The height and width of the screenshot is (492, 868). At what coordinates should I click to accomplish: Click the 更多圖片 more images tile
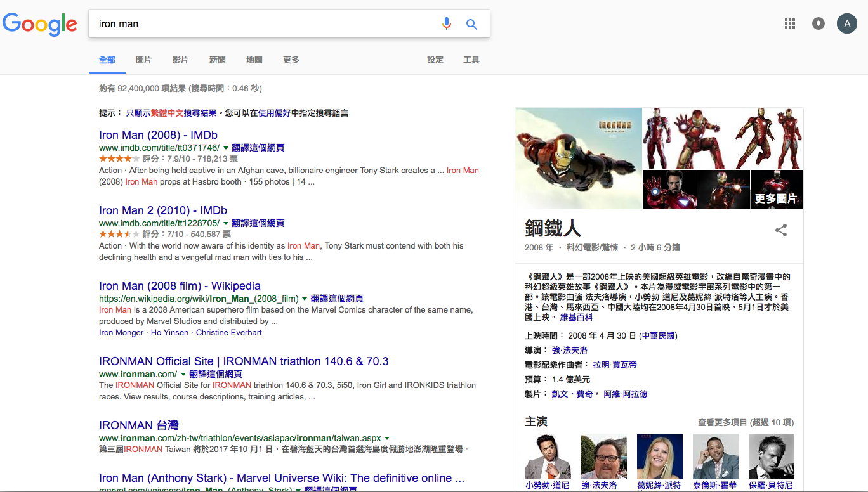pyautogui.click(x=776, y=190)
